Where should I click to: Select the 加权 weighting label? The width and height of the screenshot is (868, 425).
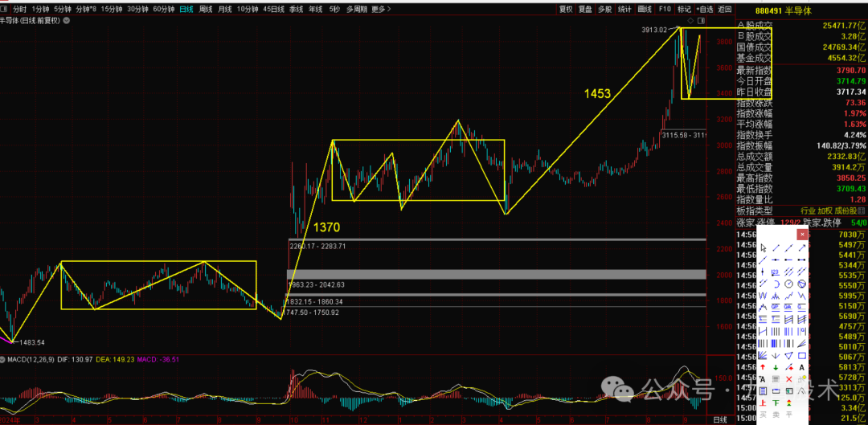click(825, 210)
